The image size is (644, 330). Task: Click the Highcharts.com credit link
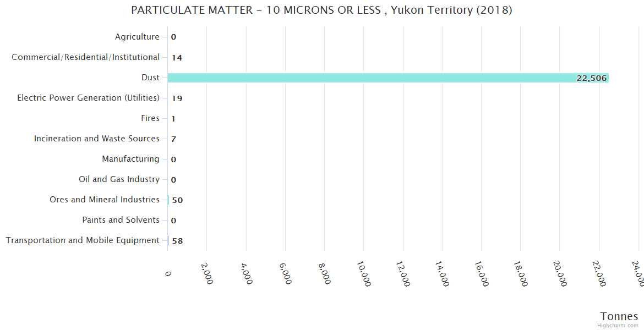(618, 326)
